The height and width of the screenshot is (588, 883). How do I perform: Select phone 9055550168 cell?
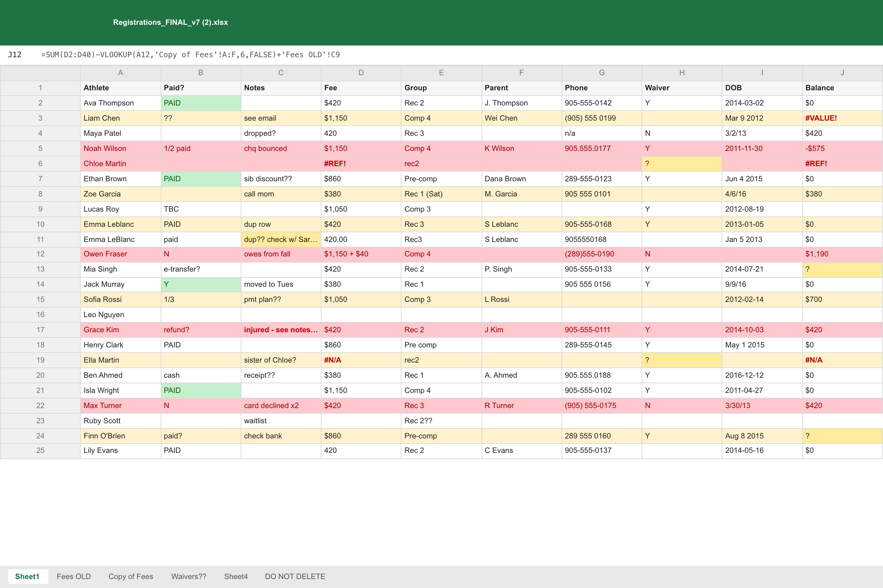click(x=602, y=239)
